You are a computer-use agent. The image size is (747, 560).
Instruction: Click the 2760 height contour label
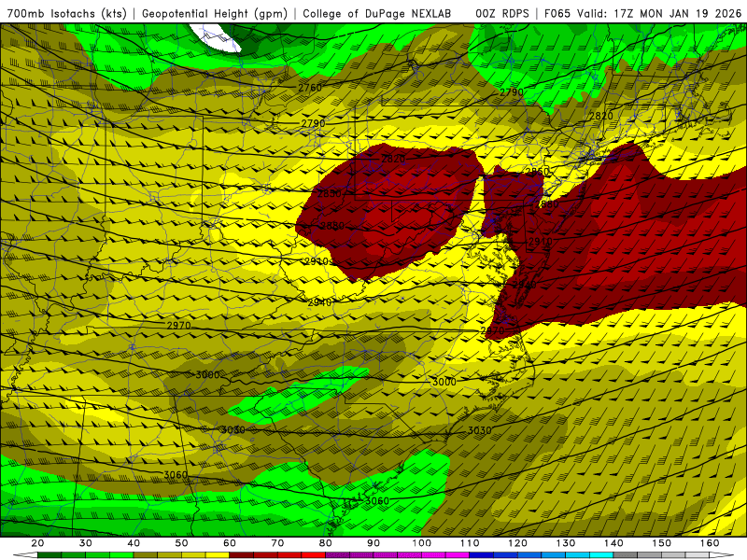310,88
